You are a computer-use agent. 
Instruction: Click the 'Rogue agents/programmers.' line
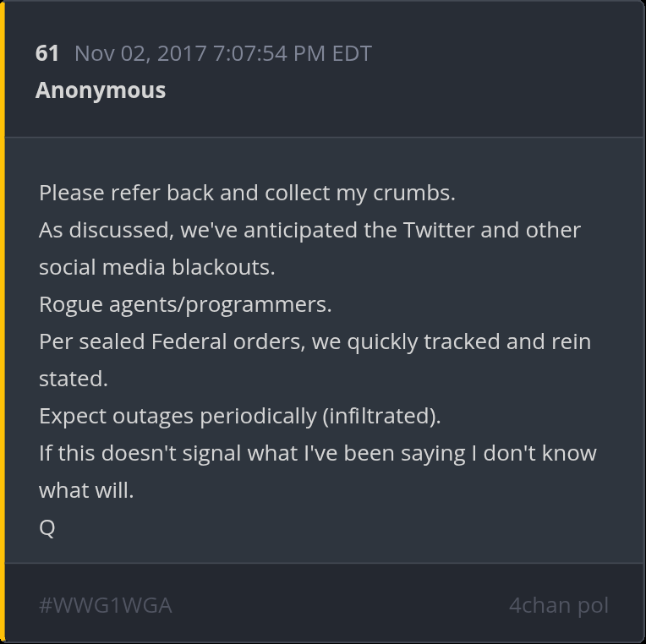point(185,305)
